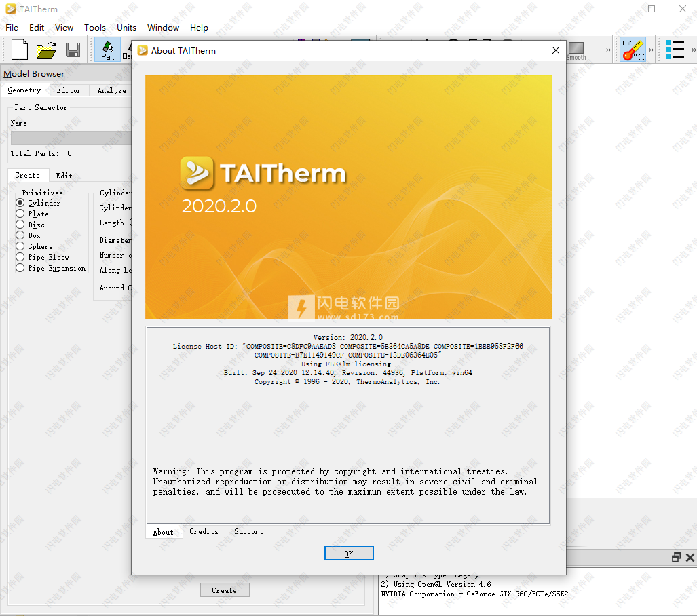Maximize the TAITherm main window

652,9
